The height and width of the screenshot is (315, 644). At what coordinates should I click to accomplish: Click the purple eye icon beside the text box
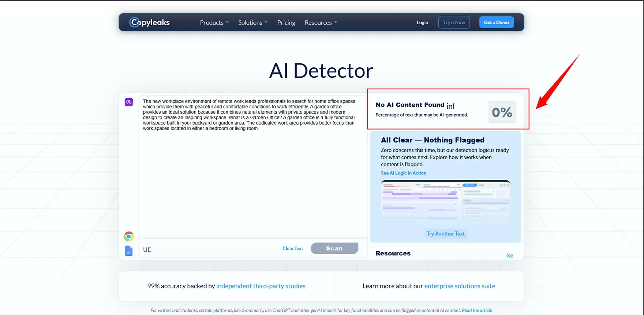tap(129, 102)
